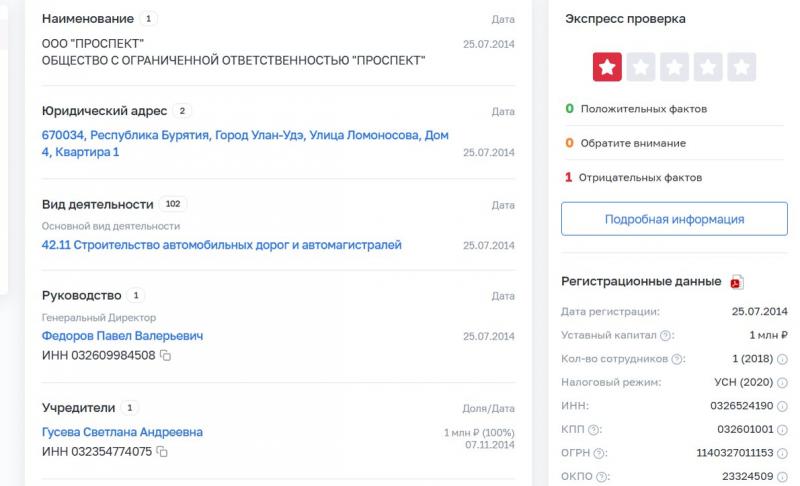Open Федоров Павел Валерьевич profile link
The image size is (800, 486).
click(122, 336)
